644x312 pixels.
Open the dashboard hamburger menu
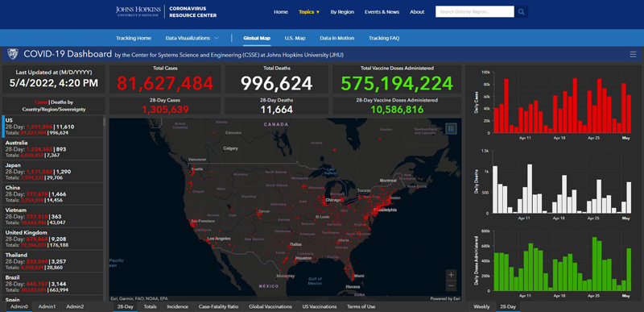coord(633,54)
